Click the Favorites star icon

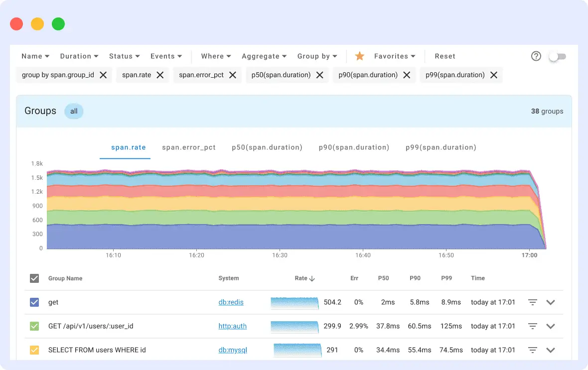pyautogui.click(x=359, y=56)
